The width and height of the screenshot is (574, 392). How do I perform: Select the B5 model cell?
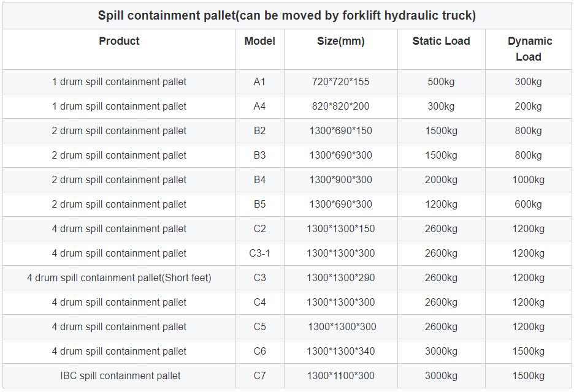(x=259, y=204)
